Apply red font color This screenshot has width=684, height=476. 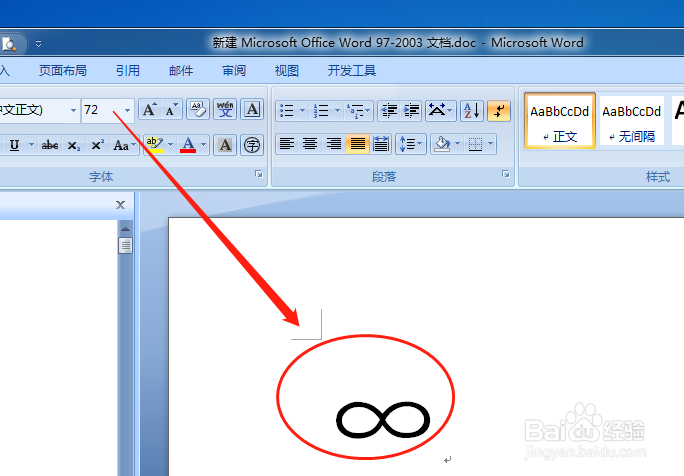pos(188,144)
